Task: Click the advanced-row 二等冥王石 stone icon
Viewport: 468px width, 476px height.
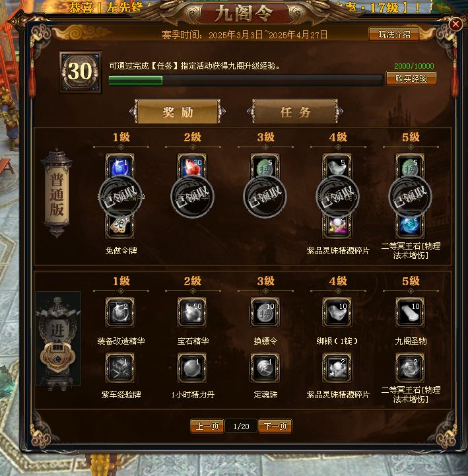Action: 410,367
